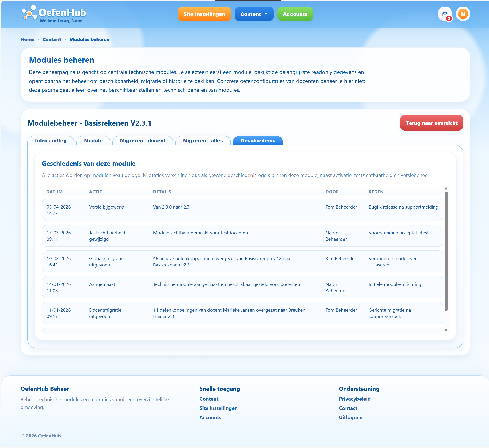Click the history table scrollbar thumb
Image resolution: width=489 pixels, height=448 pixels.
tap(446, 251)
